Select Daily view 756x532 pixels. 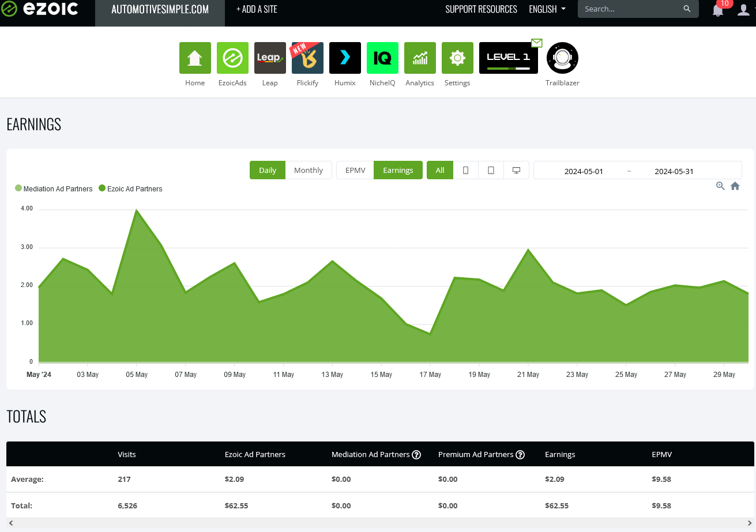[268, 170]
